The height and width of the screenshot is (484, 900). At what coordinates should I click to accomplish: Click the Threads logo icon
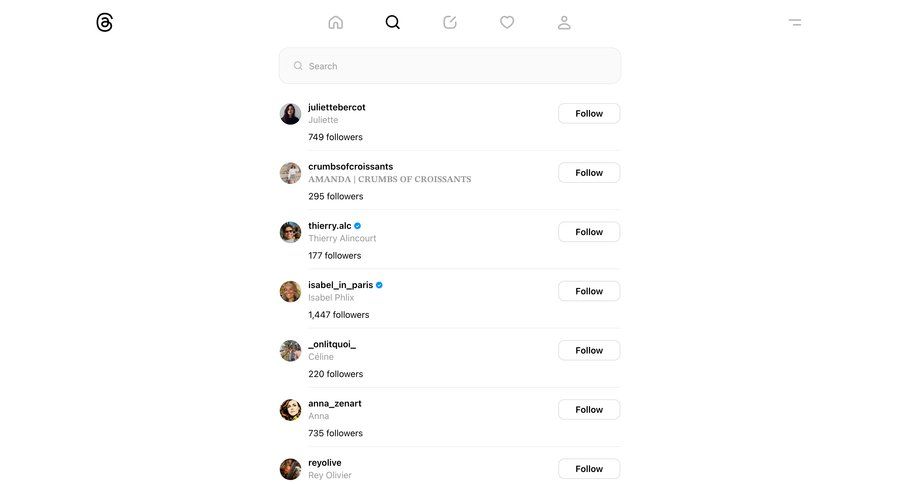tap(105, 22)
